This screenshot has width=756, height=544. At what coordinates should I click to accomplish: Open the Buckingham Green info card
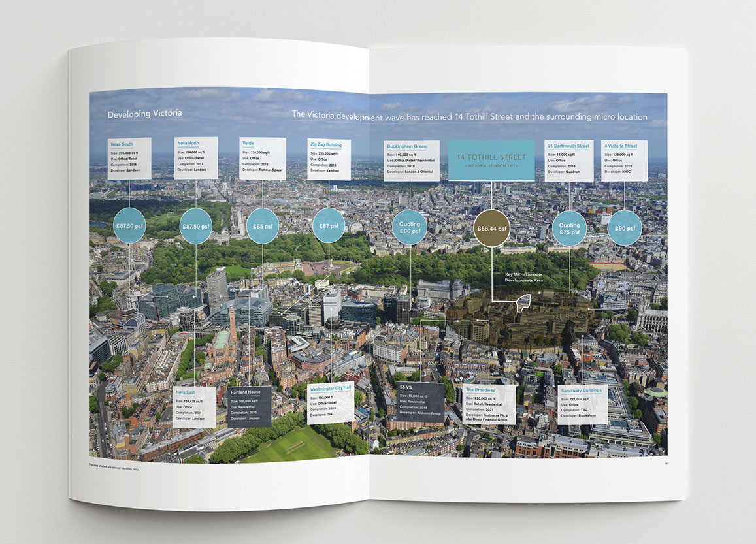(410, 160)
